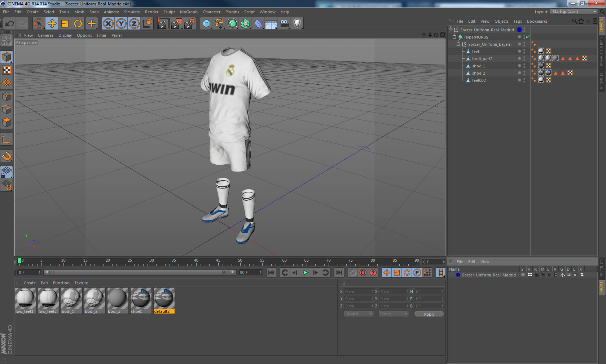The height and width of the screenshot is (364, 606).
Task: Click the record active objects button
Action: click(x=353, y=272)
